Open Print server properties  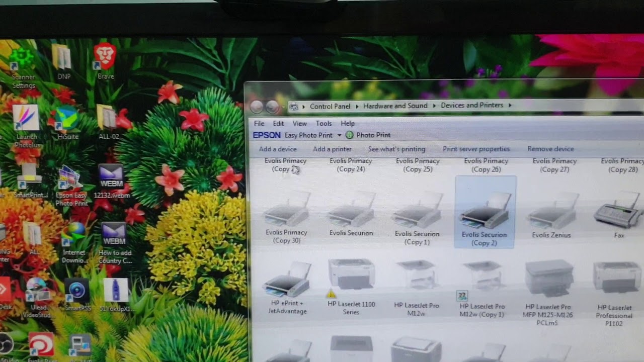click(476, 149)
